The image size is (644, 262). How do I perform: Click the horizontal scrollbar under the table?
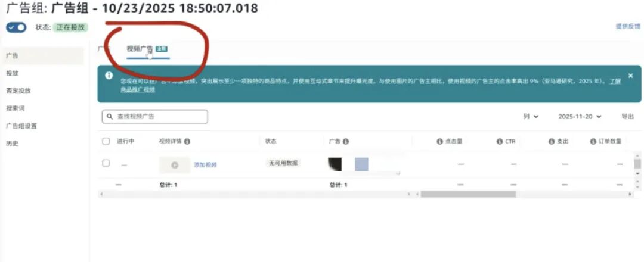click(x=468, y=194)
